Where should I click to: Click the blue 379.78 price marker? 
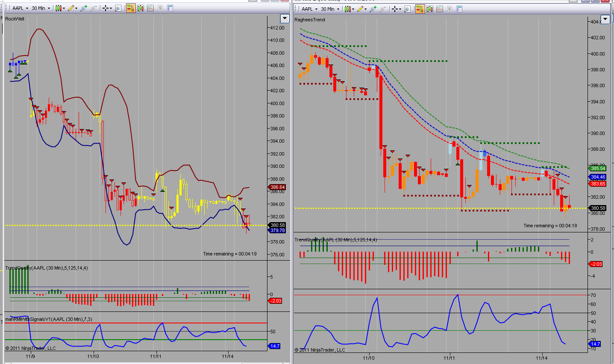pyautogui.click(x=277, y=230)
